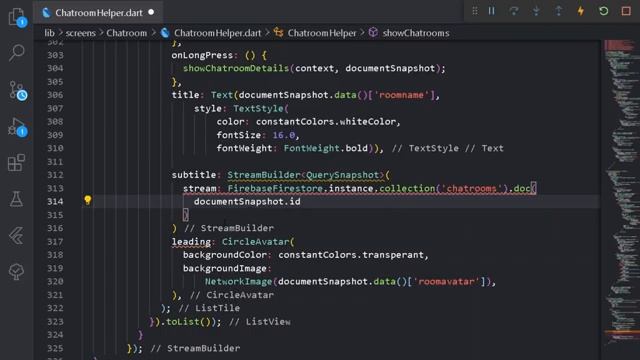Click FirebaseFirestore.instance on line 313
The height and width of the screenshot is (360, 640).
[300, 189]
